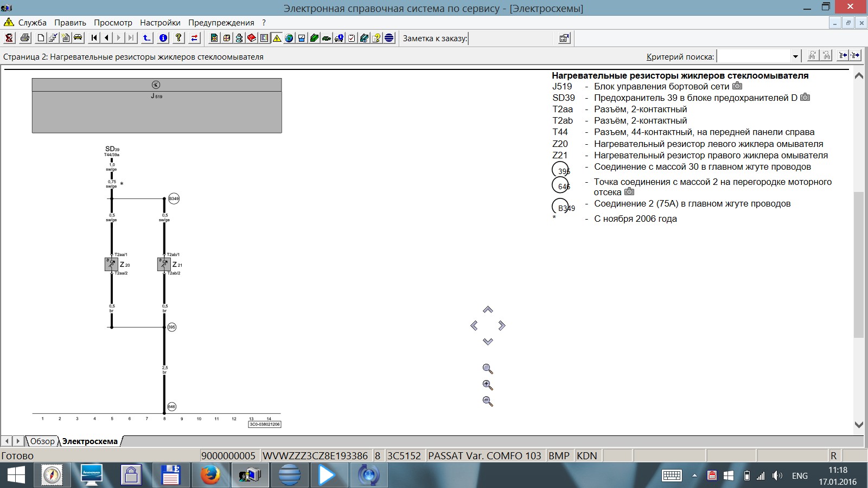Click the previous page arrow icon
This screenshot has height=488, width=868.
click(106, 38)
